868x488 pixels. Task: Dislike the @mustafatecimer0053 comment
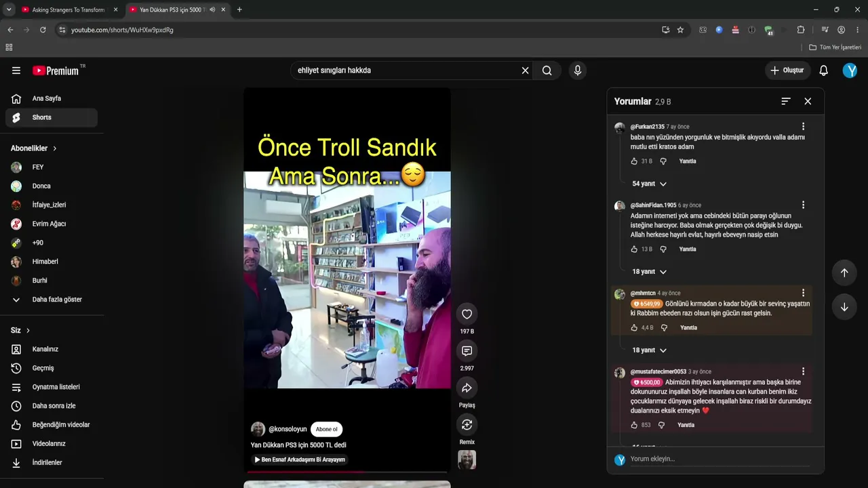pyautogui.click(x=661, y=426)
